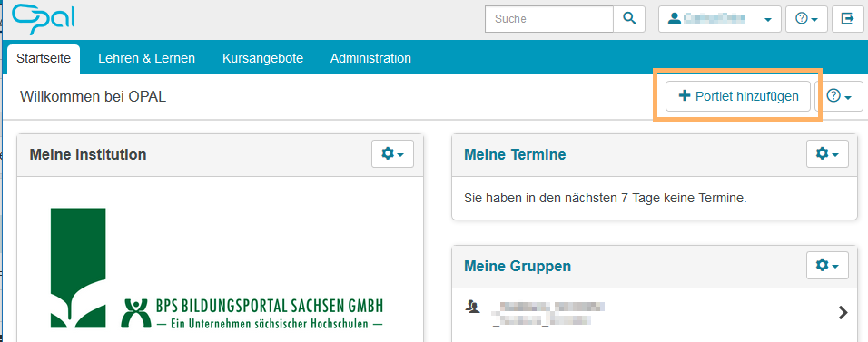Image resolution: width=868 pixels, height=342 pixels.
Task: Click the Willkommen bei OPAL heading
Action: 93,96
